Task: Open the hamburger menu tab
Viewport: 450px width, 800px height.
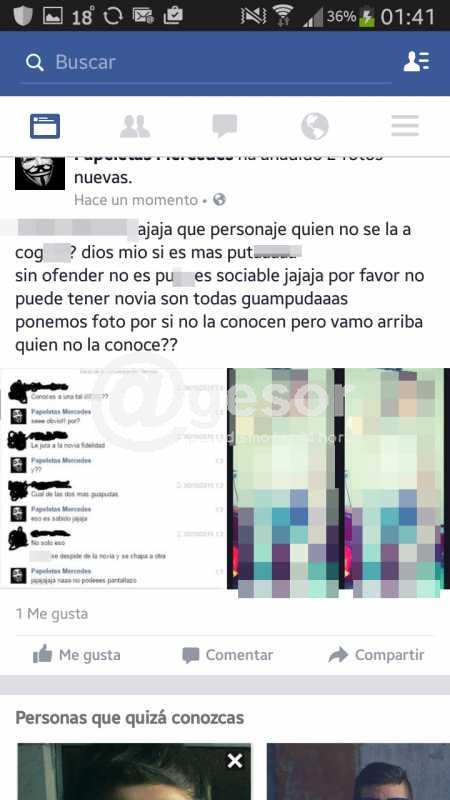Action: [x=405, y=126]
